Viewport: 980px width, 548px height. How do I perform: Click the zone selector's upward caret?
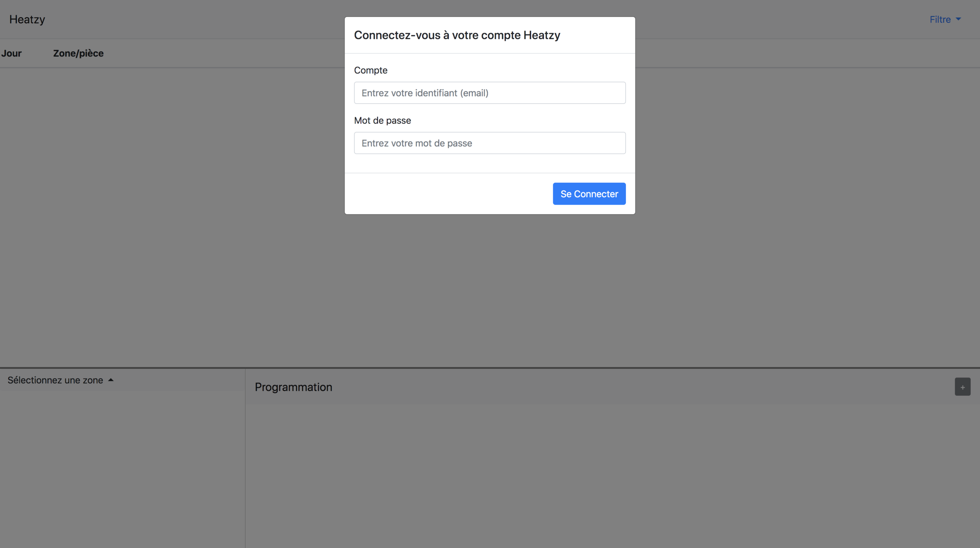(111, 380)
